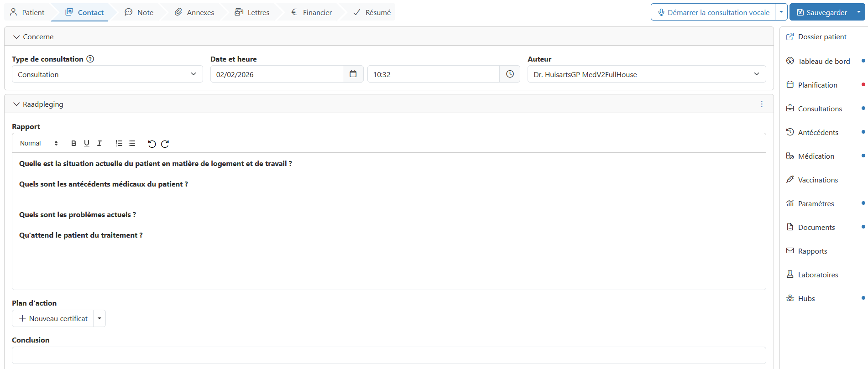The image size is (868, 369).
Task: Collapse the Concerne section
Action: (16, 37)
